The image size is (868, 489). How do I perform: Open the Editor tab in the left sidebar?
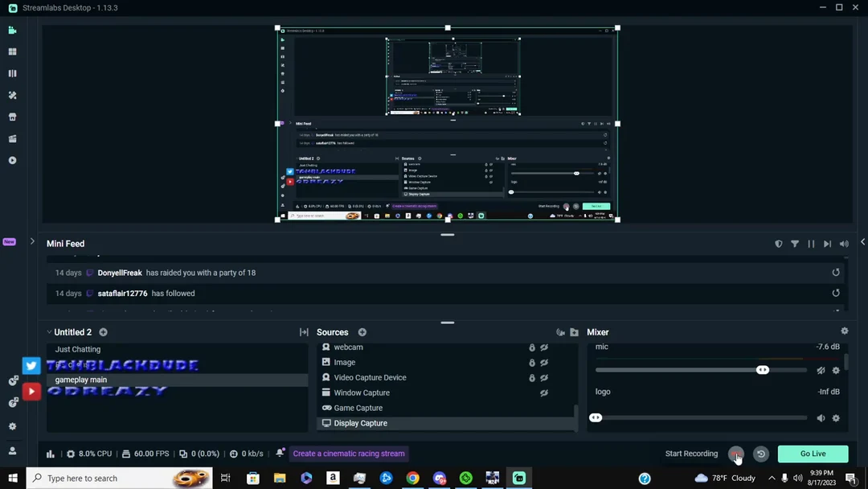[x=11, y=30]
